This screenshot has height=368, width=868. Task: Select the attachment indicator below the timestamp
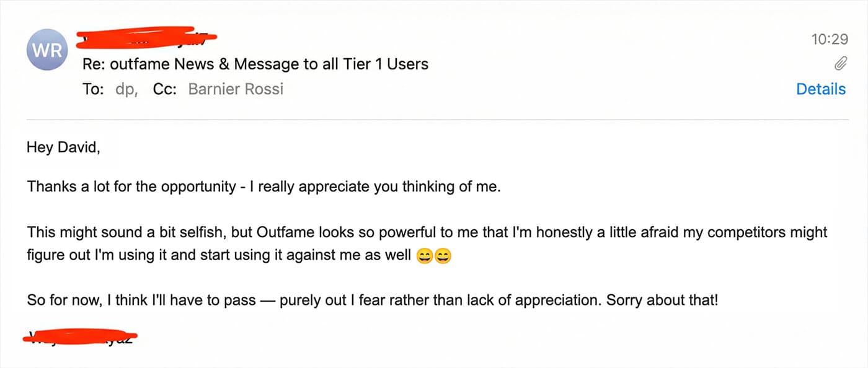tap(842, 63)
